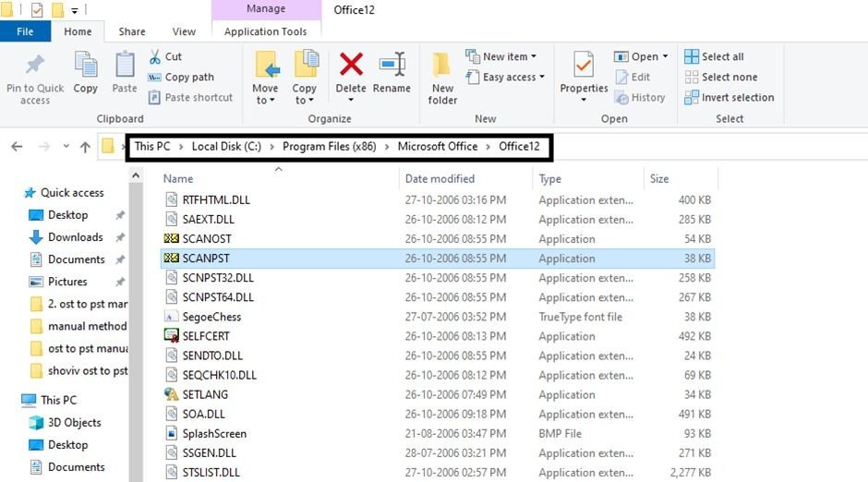
Task: Click the Edit command
Action: click(633, 77)
